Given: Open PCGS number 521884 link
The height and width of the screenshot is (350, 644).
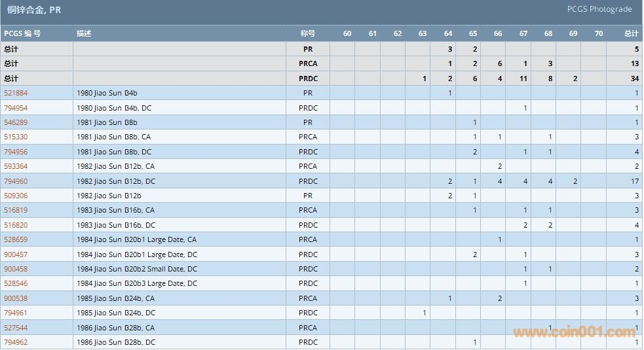Looking at the screenshot, I should point(16,93).
